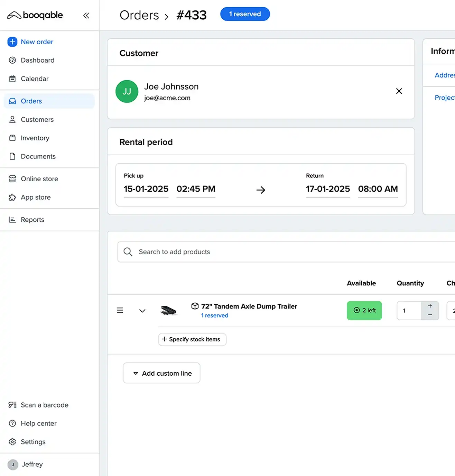Open the Customers section
This screenshot has width=455, height=476.
pos(37,119)
